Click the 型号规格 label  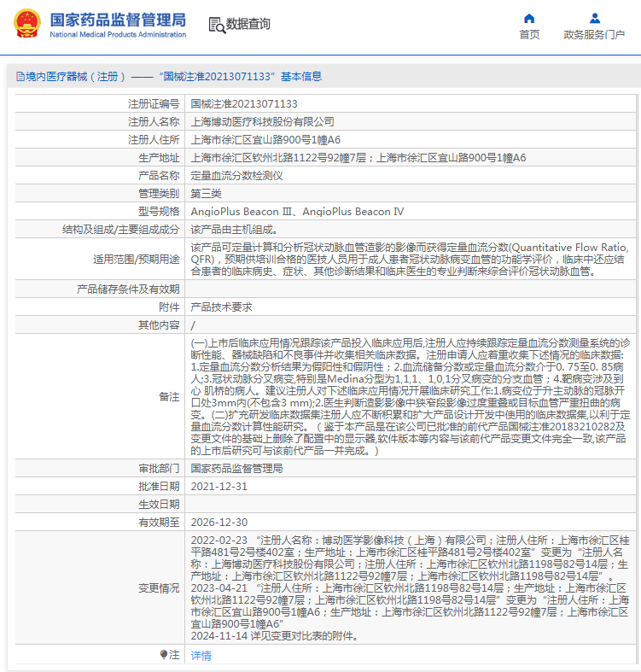[159, 212]
